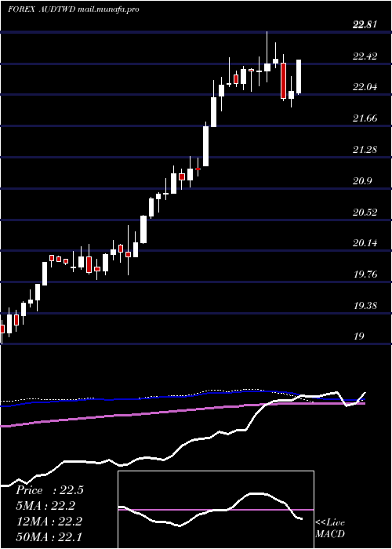The image size is (392, 549).
Task: Click the 'FOREX AUDTWD mail.munafa.pro' title text
Action: (x=74, y=9)
